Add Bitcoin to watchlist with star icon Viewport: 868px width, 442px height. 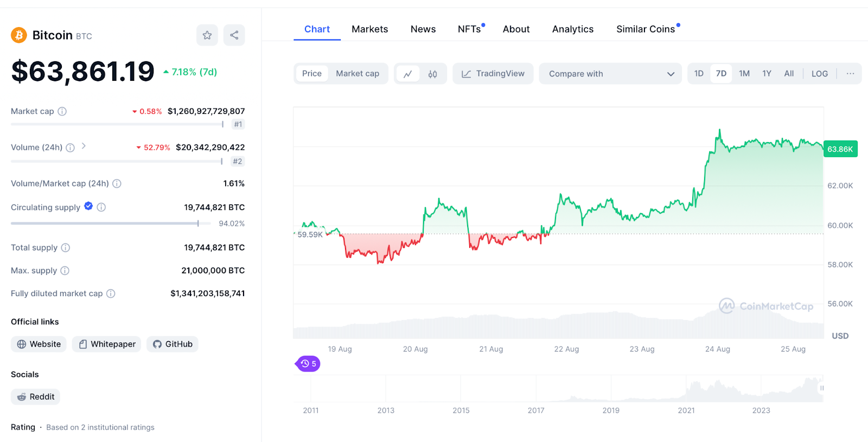[207, 35]
